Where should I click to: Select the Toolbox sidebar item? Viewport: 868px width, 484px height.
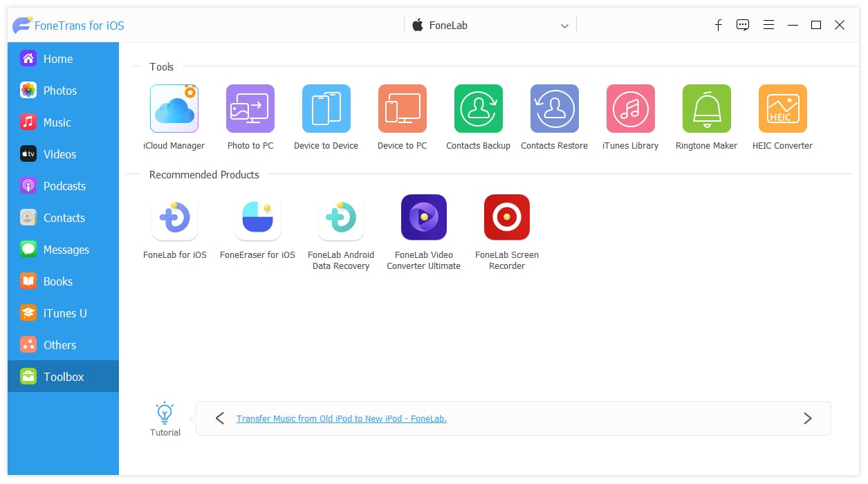63,377
